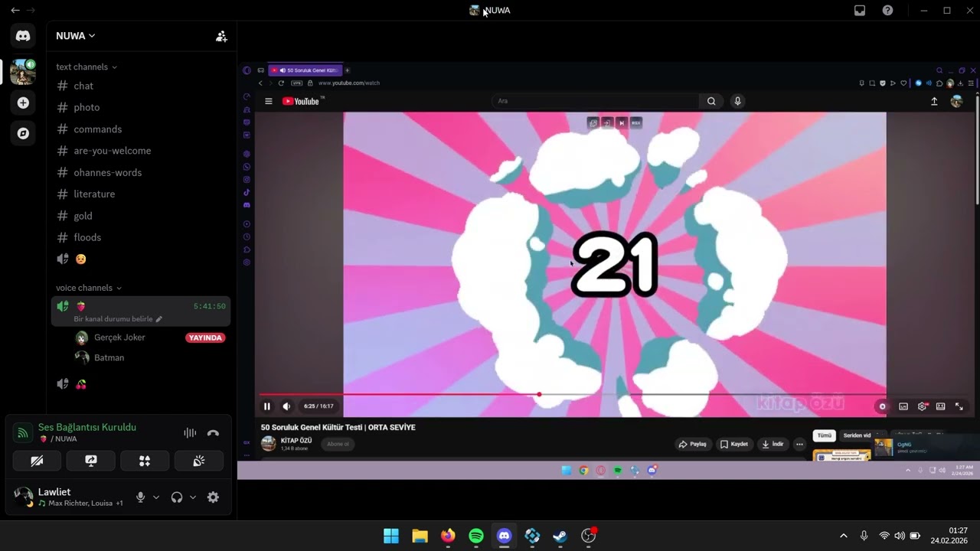Join the worried-face emoji voice channel

coord(141,259)
